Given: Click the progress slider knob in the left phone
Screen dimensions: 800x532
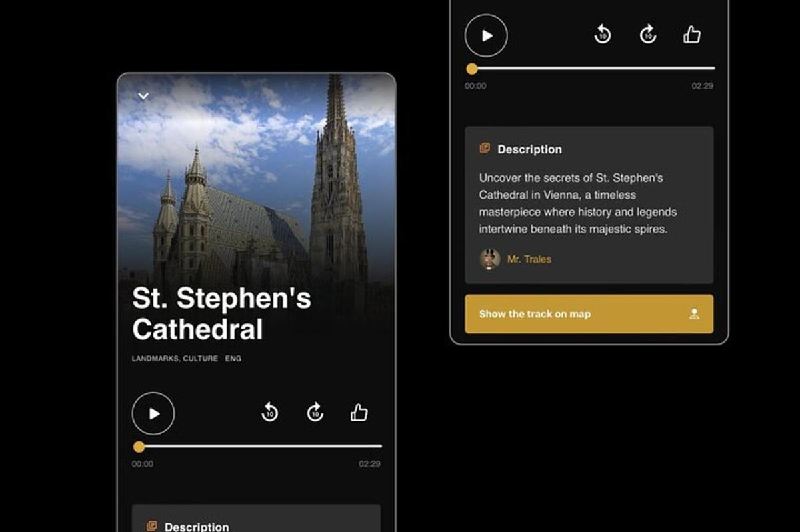Looking at the screenshot, I should coord(139,447).
